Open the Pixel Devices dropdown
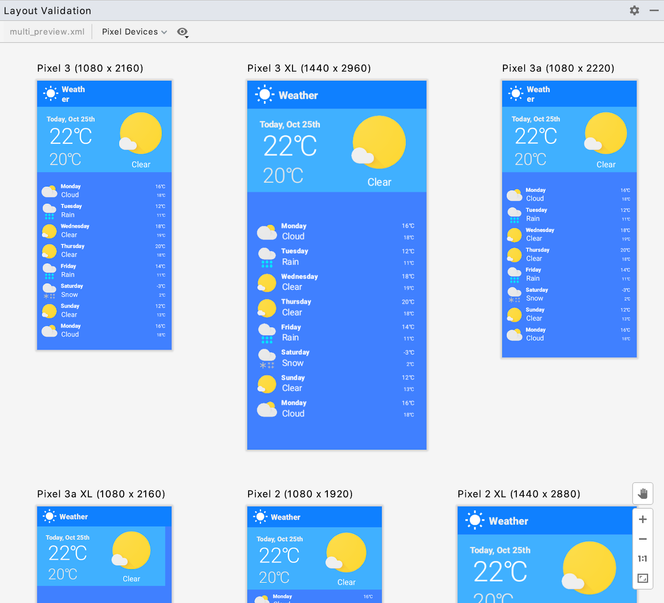 (x=135, y=32)
